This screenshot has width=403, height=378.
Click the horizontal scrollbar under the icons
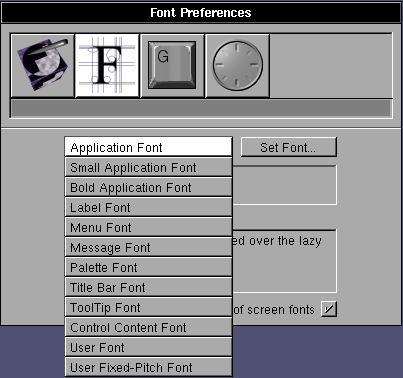pyautogui.click(x=201, y=108)
